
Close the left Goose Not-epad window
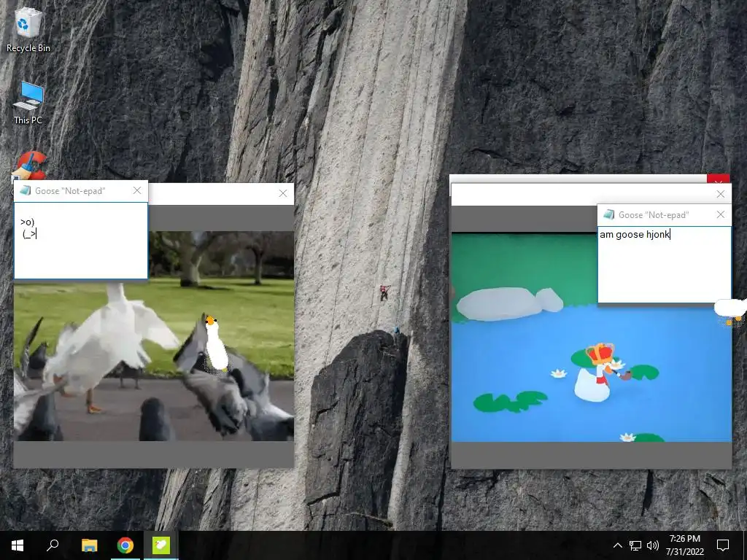(x=137, y=190)
